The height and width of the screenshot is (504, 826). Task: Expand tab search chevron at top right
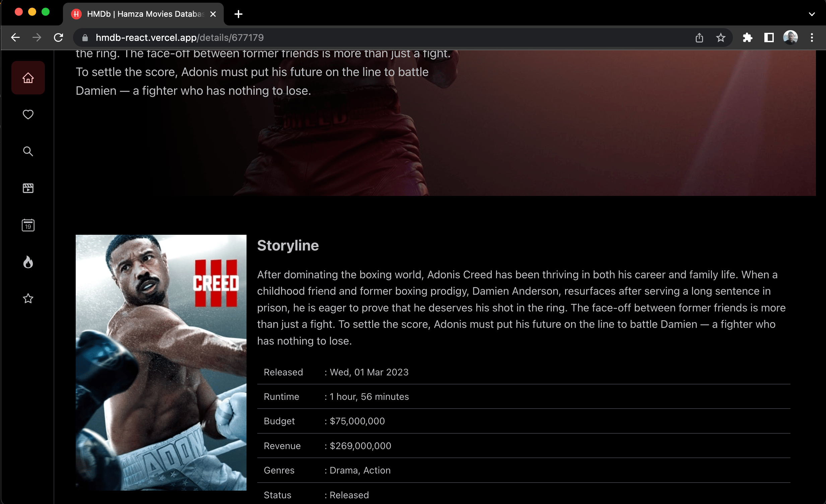tap(812, 14)
